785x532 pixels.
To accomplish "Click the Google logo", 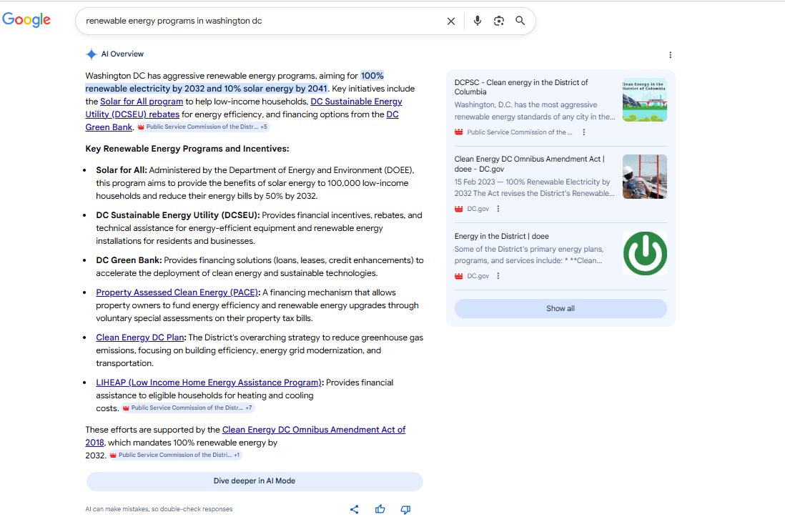I will pos(26,20).
